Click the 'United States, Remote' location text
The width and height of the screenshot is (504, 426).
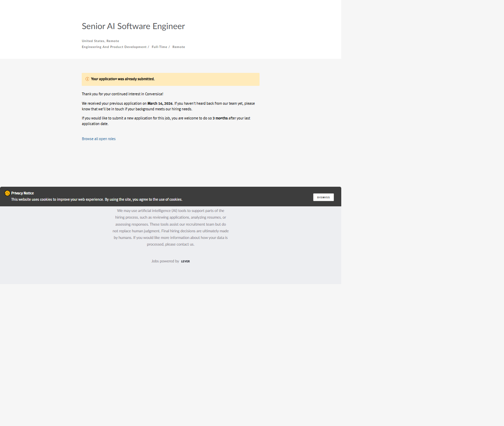(100, 41)
